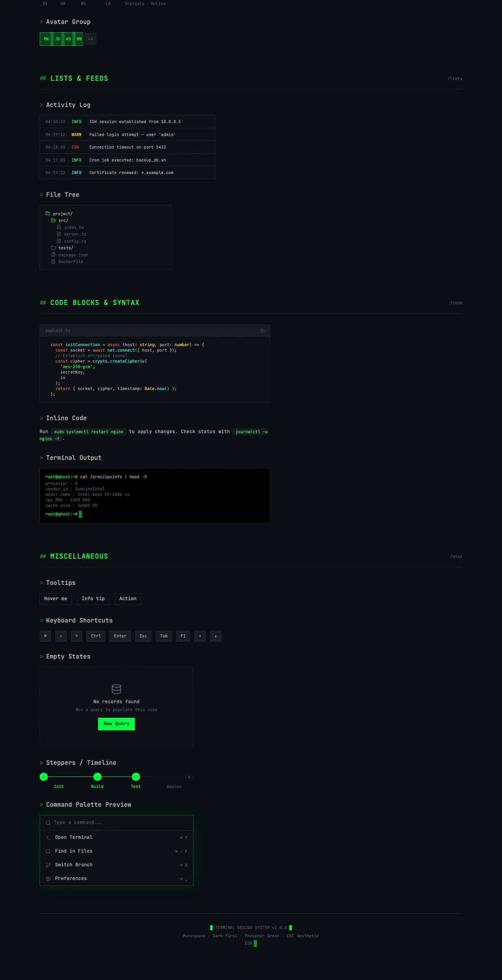The image size is (502, 980).
Task: Click the index.ts file icon
Action: click(x=59, y=227)
